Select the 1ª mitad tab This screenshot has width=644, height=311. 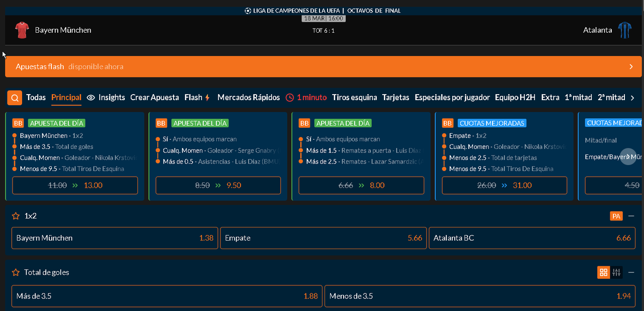click(578, 98)
